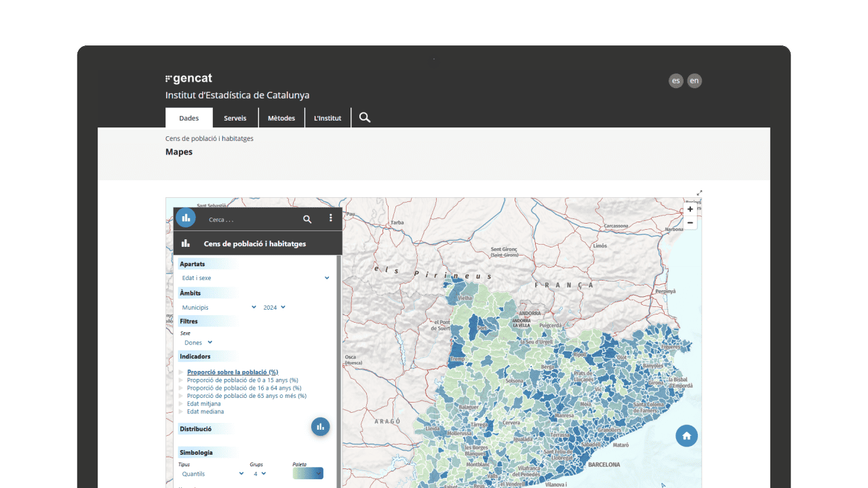The height and width of the screenshot is (488, 868).
Task: Click the Distribució blue chart icon
Action: 320,426
